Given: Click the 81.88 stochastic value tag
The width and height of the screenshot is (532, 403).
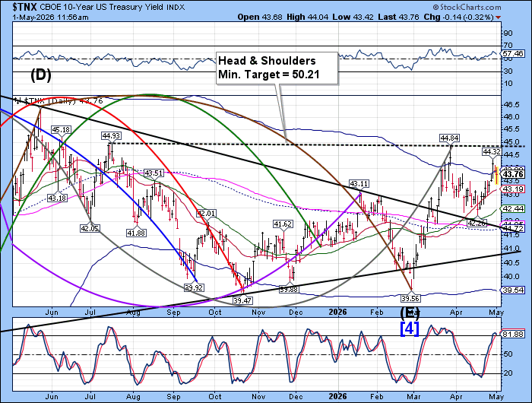Looking at the screenshot, I should [513, 335].
